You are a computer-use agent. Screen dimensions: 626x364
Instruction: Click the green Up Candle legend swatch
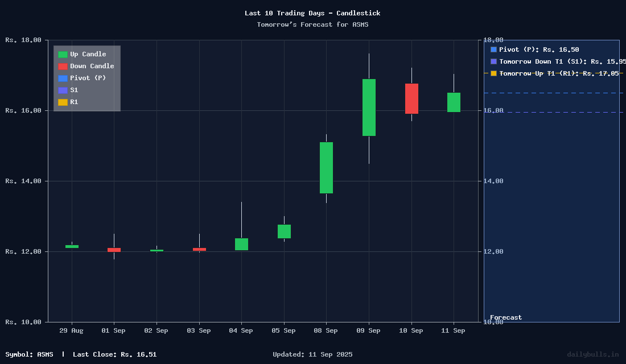pyautogui.click(x=63, y=54)
